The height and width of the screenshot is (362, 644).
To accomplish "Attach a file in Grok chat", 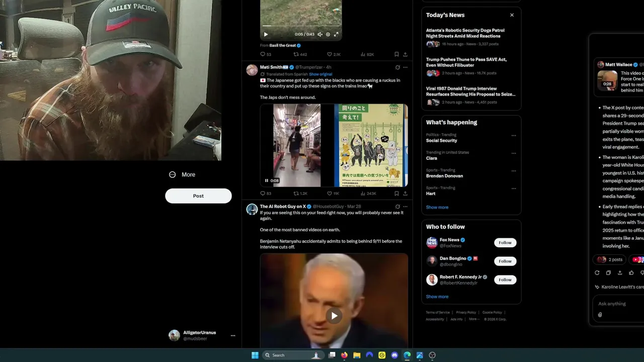I will 600,315.
